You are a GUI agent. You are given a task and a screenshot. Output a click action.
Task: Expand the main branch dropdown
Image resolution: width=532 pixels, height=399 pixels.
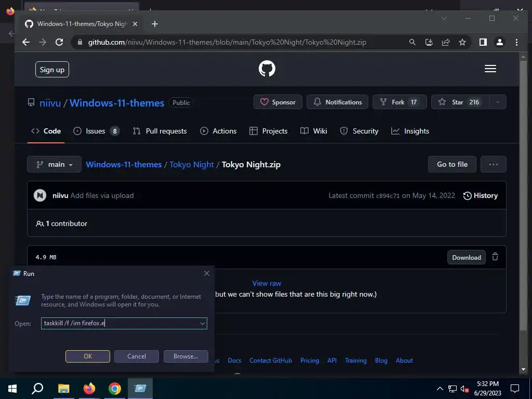pos(54,164)
